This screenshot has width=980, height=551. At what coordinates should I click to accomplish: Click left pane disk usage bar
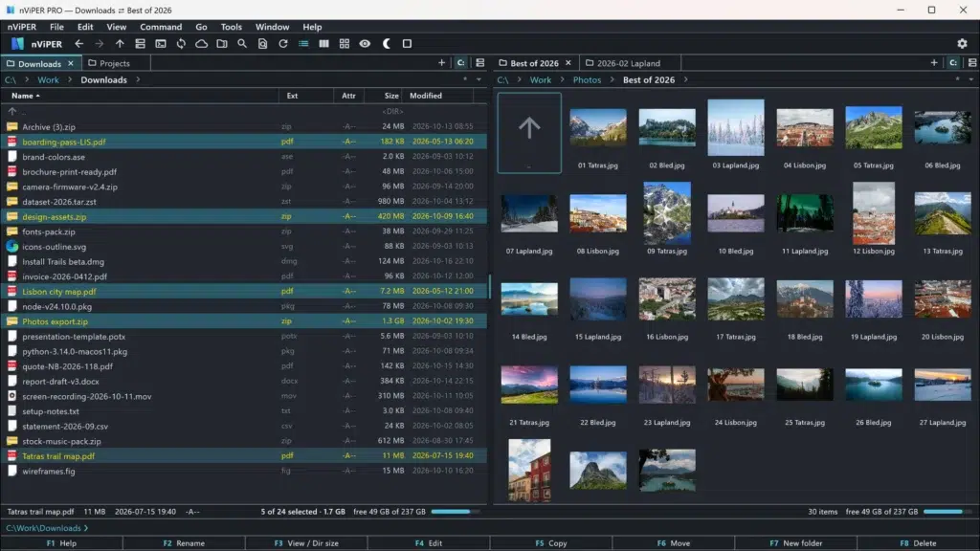[x=455, y=512]
